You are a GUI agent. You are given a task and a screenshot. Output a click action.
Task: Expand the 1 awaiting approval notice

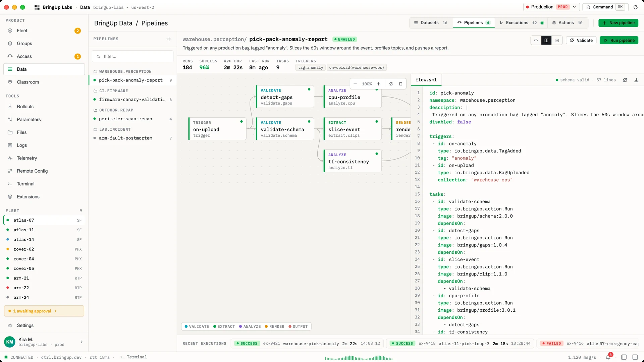[44, 311]
